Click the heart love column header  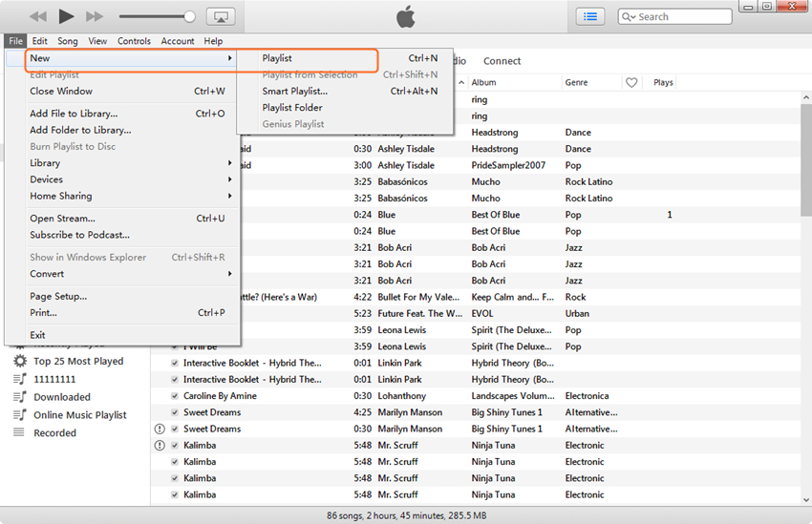click(x=631, y=83)
